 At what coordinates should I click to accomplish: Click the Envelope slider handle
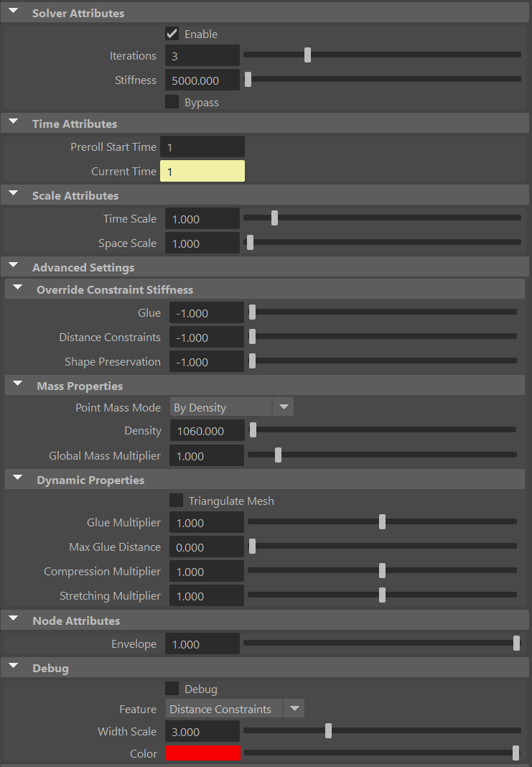(516, 643)
